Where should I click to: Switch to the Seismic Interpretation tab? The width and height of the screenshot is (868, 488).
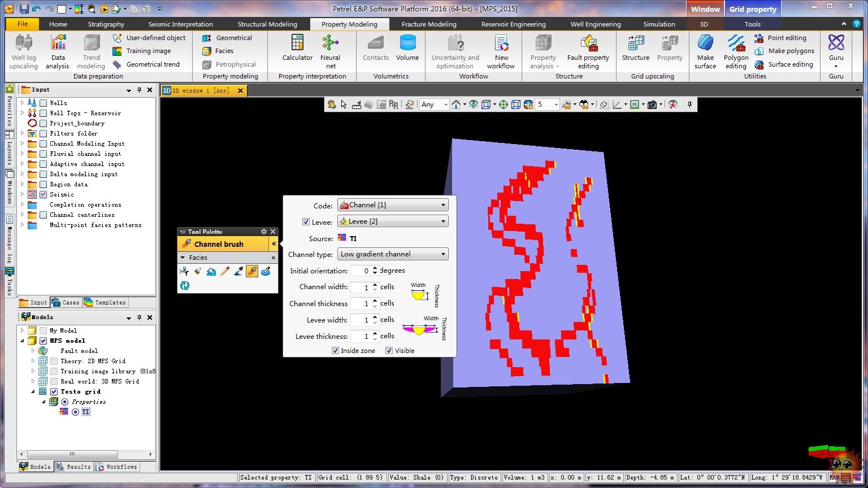pyautogui.click(x=181, y=24)
